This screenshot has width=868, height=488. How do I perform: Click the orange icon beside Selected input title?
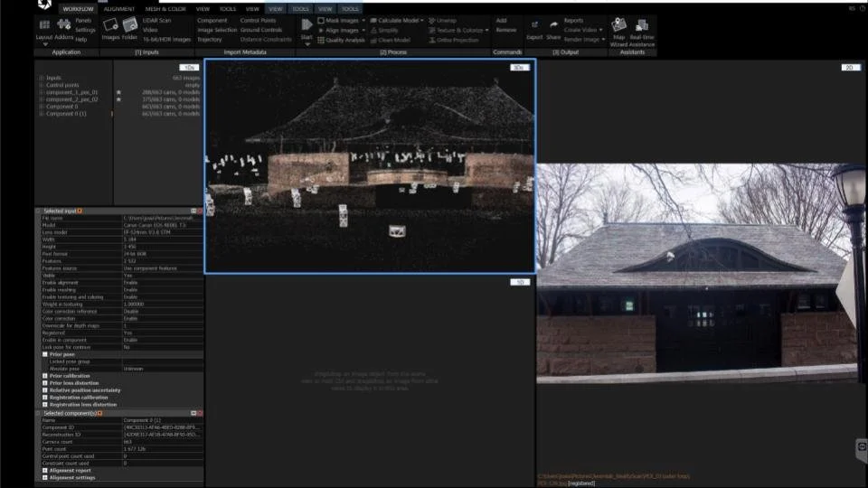tap(80, 211)
